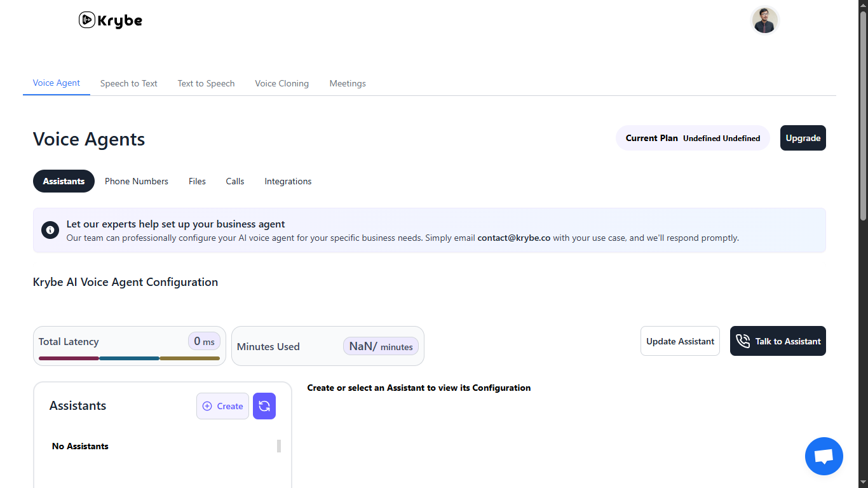Screen dimensions: 868x488
Task: Switch to Speech to Text tab
Action: (128, 83)
